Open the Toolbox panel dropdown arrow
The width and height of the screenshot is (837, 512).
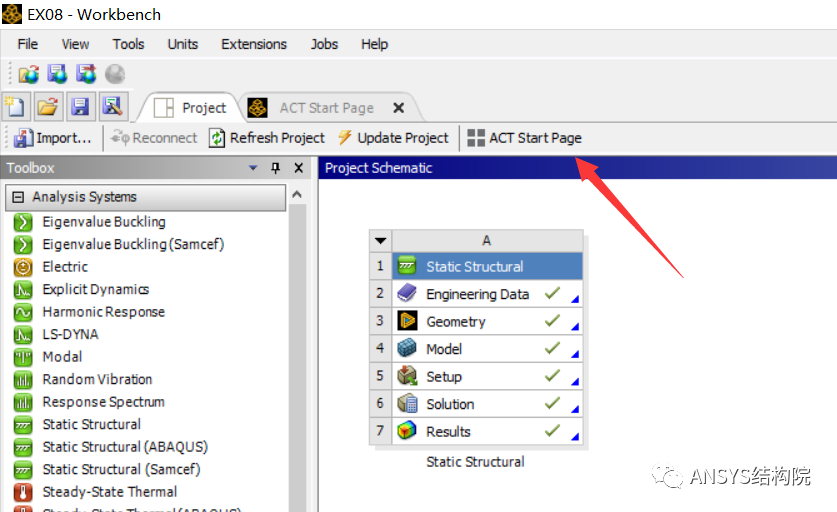click(253, 168)
